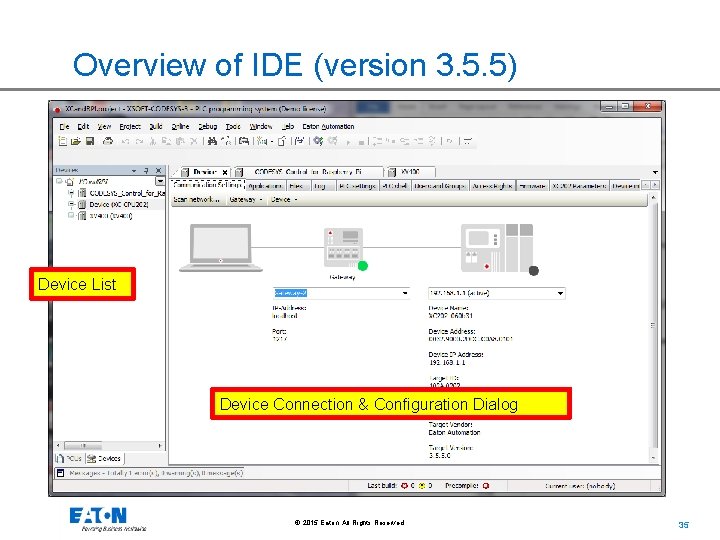Click the green gateway status indicator

[x=363, y=266]
